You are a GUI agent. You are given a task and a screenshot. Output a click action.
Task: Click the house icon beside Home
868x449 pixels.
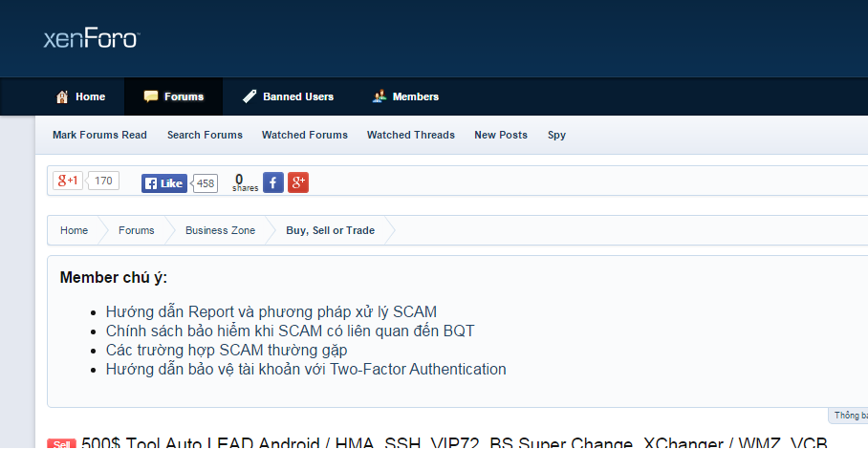[62, 96]
